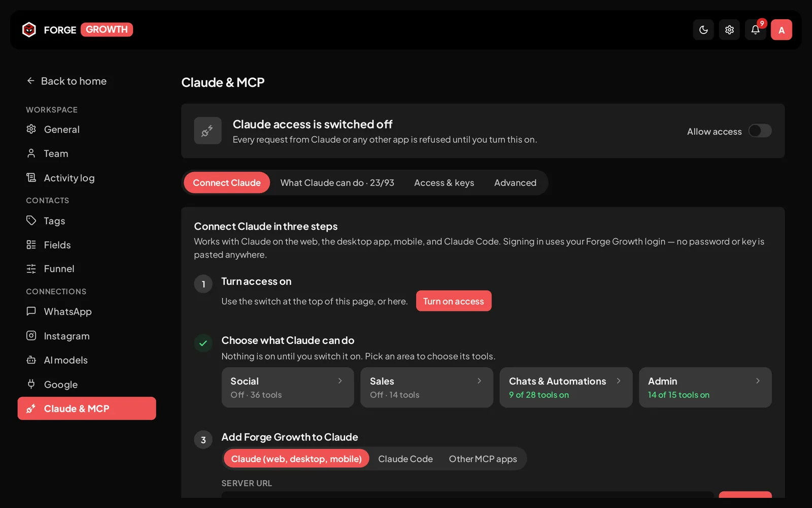Viewport: 812px width, 508px height.
Task: Open the user avatar A menu
Action: tap(782, 30)
